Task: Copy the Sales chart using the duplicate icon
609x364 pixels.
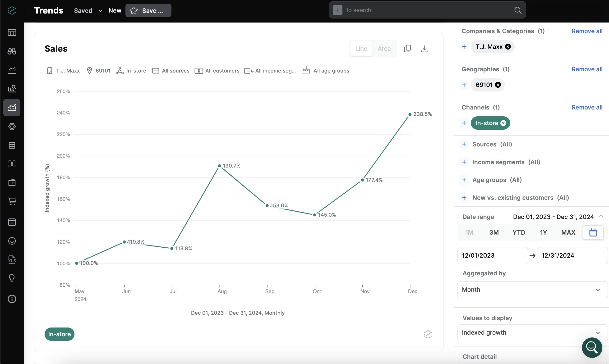Action: point(408,49)
